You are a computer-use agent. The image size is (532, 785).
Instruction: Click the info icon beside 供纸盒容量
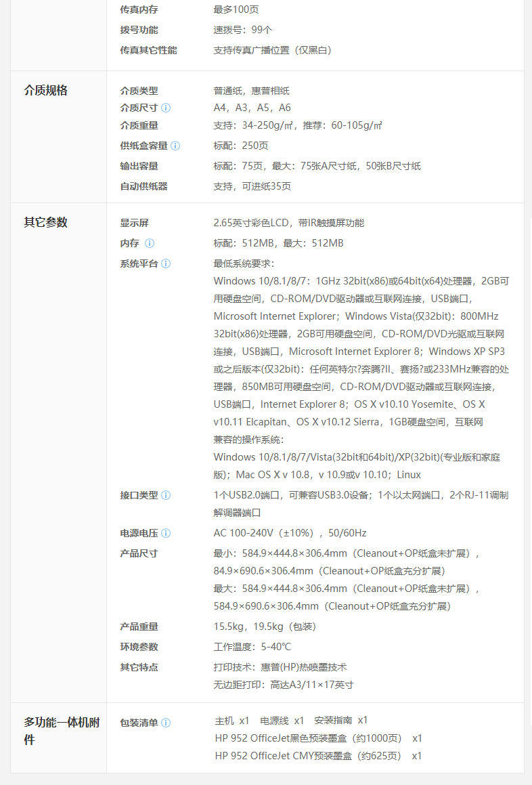coord(176,146)
